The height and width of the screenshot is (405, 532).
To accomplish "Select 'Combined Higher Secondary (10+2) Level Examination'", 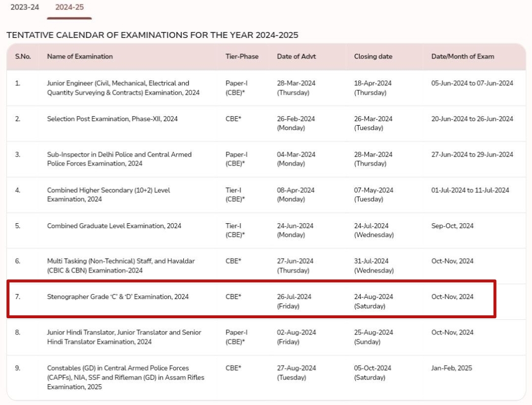I will tap(108, 195).
